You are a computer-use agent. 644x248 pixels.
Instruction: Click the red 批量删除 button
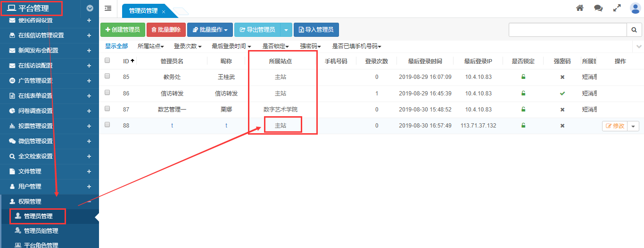point(166,30)
